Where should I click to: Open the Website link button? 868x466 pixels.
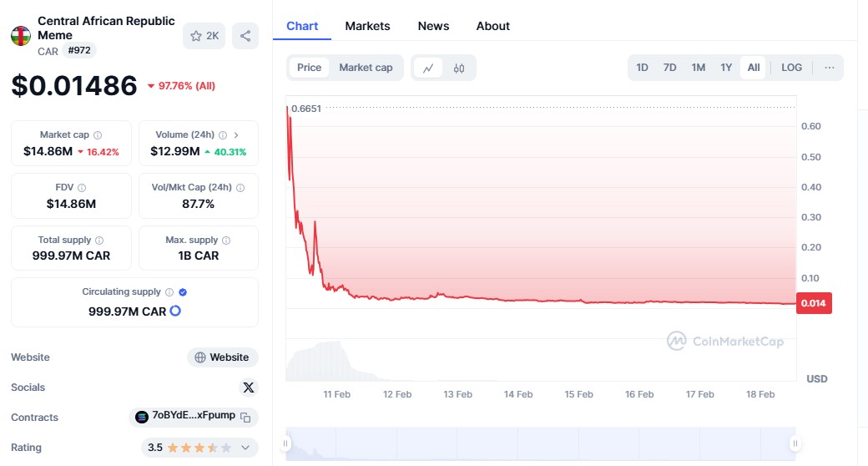222,357
